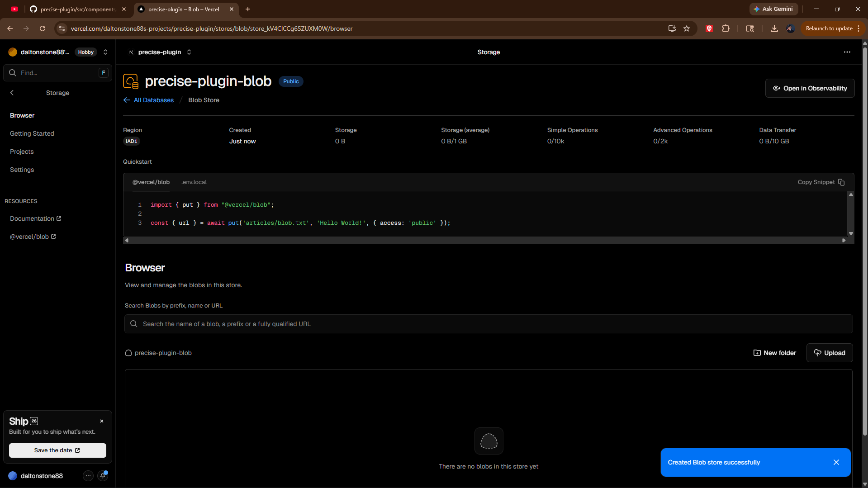Open the browser extensions puzzle icon
This screenshot has width=868, height=488.
coord(726,28)
